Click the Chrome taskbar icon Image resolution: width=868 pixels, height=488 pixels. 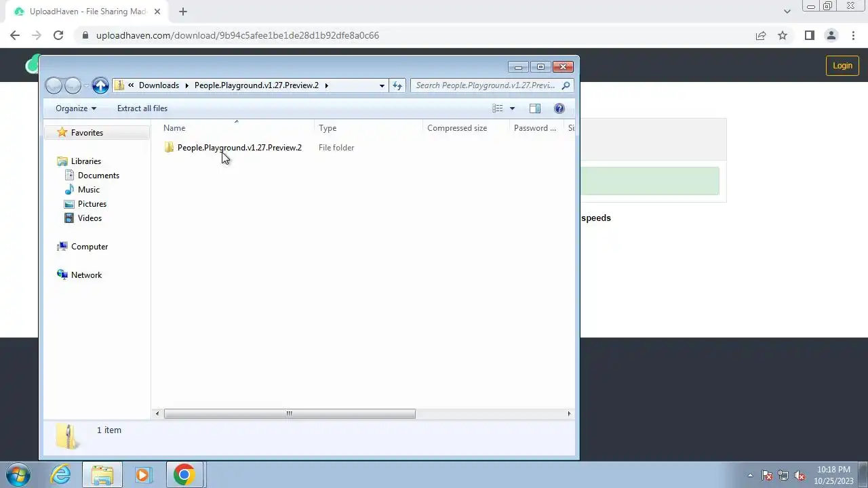coord(184,474)
